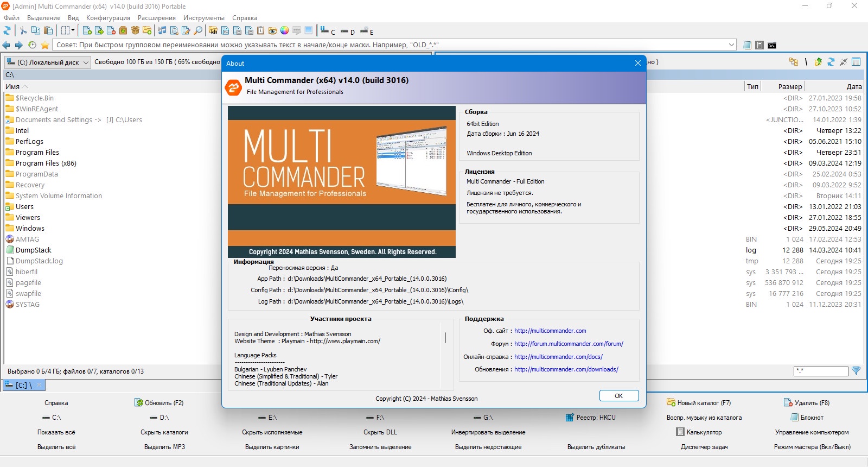868x467 pixels.
Task: Sort by Имя column header
Action: (12, 86)
